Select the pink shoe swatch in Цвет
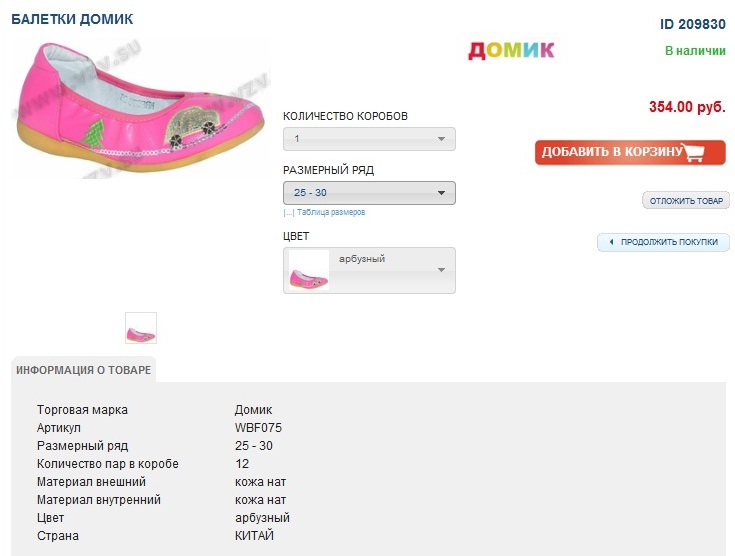The width and height of the screenshot is (735, 556). pyautogui.click(x=309, y=271)
